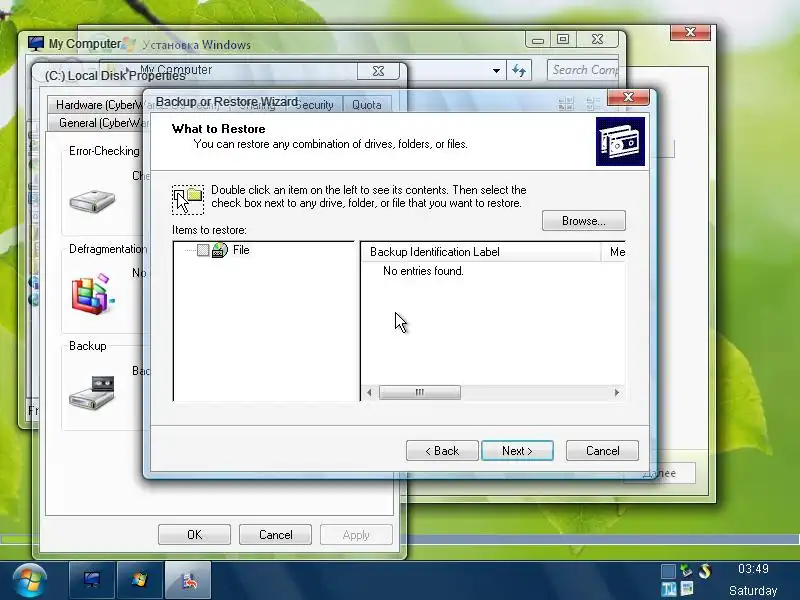Viewport: 800px width, 600px height.
Task: Click the checkbox-and-folder hint icon
Action: click(x=188, y=199)
